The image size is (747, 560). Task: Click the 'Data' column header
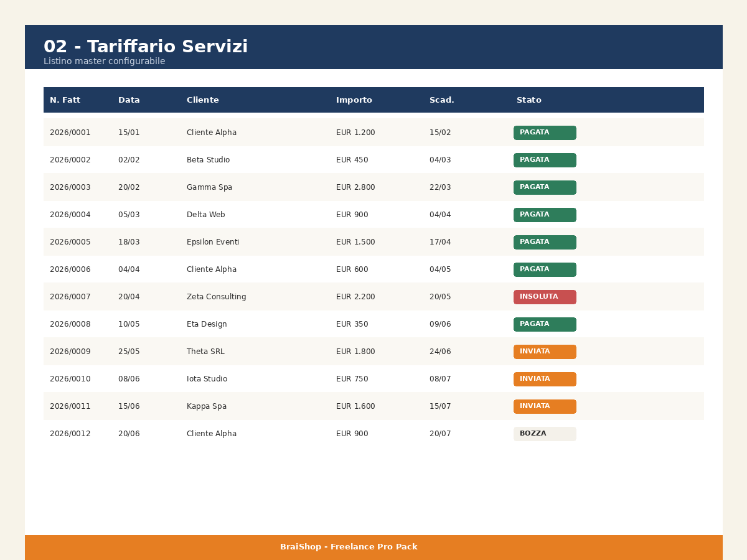point(129,100)
